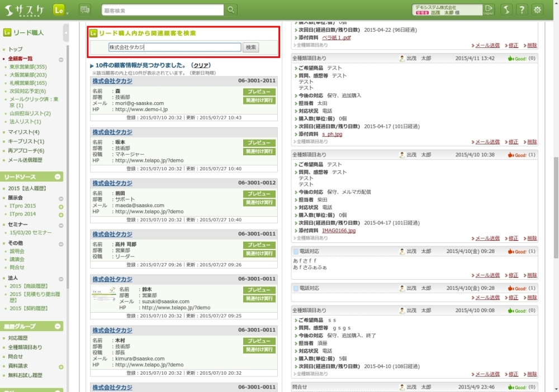
Task: Open the chat message icon in header
Action: [x=85, y=9]
